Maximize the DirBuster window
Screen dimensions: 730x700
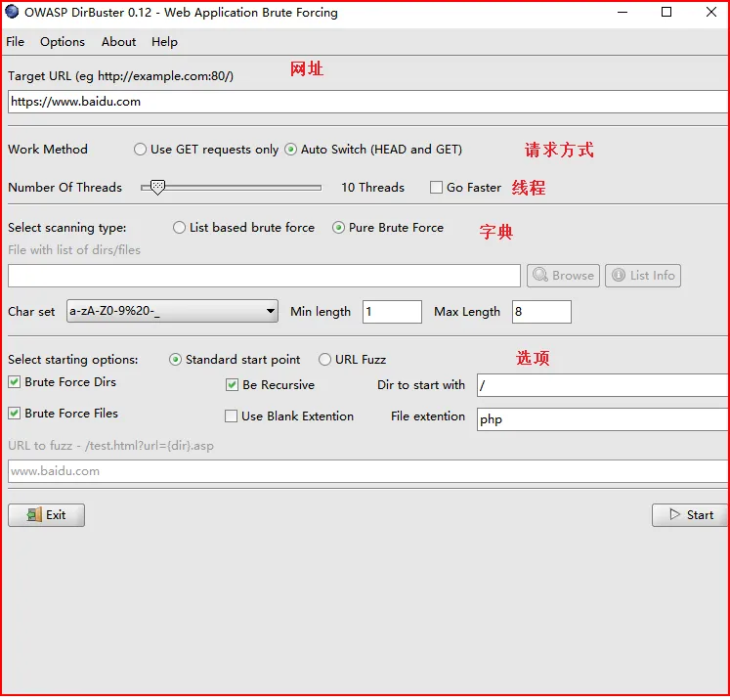coord(666,12)
